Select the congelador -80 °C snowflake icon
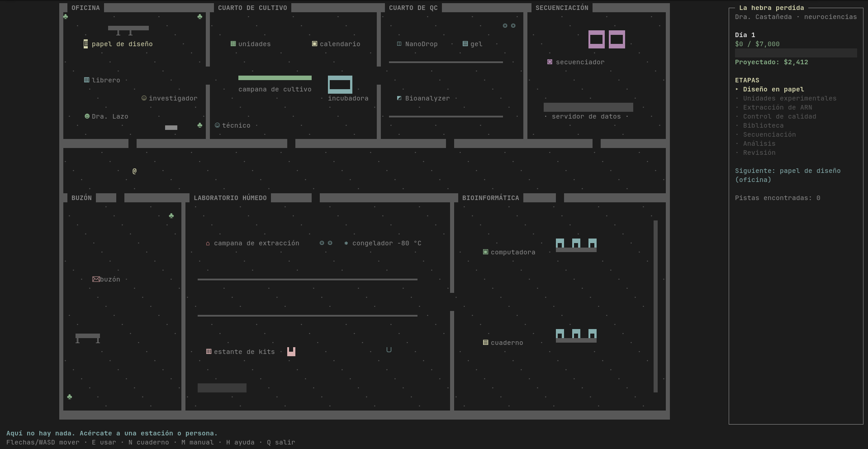868x449 pixels. click(x=346, y=244)
